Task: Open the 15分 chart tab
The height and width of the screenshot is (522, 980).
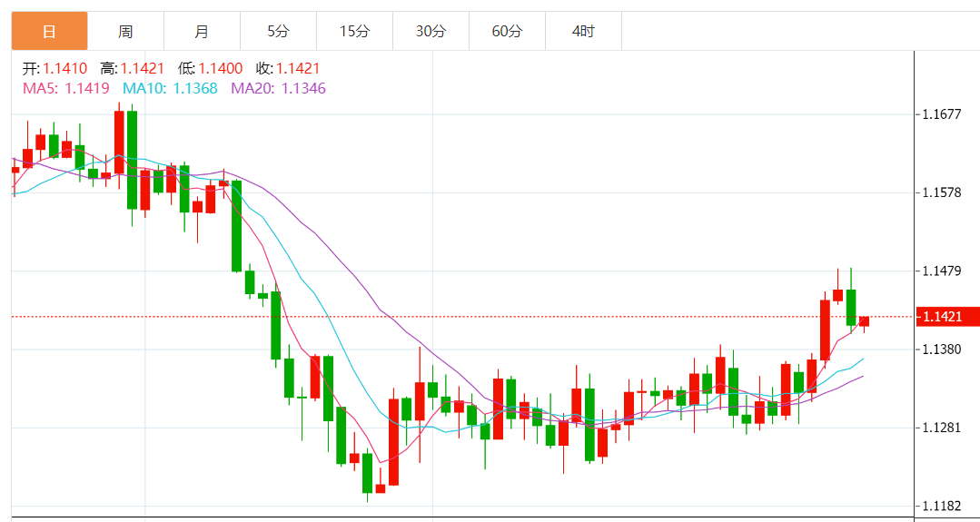Action: tap(354, 31)
